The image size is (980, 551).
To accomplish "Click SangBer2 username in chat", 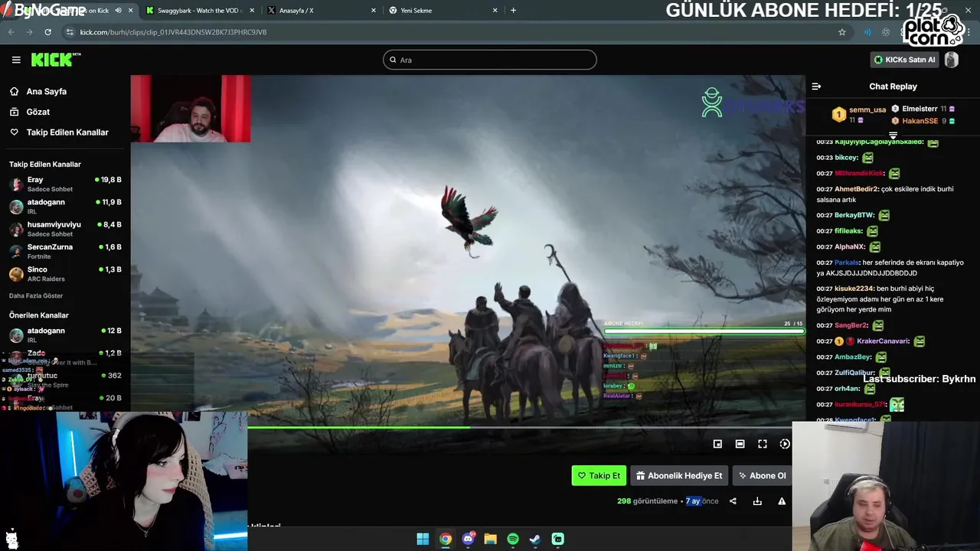I will coord(851,325).
